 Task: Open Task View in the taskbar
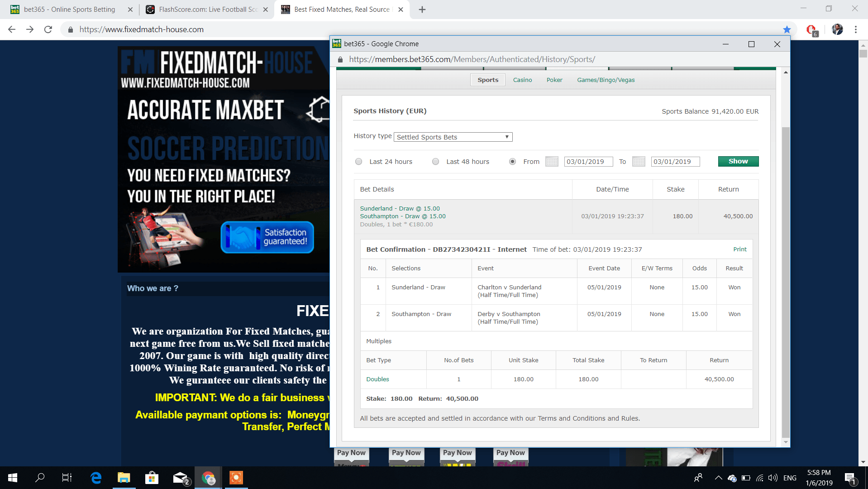[67, 478]
